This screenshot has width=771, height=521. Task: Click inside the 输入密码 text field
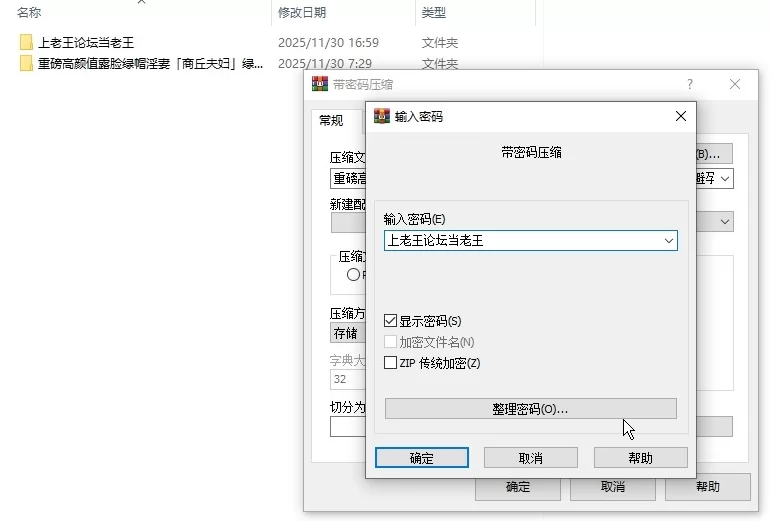[x=520, y=241]
